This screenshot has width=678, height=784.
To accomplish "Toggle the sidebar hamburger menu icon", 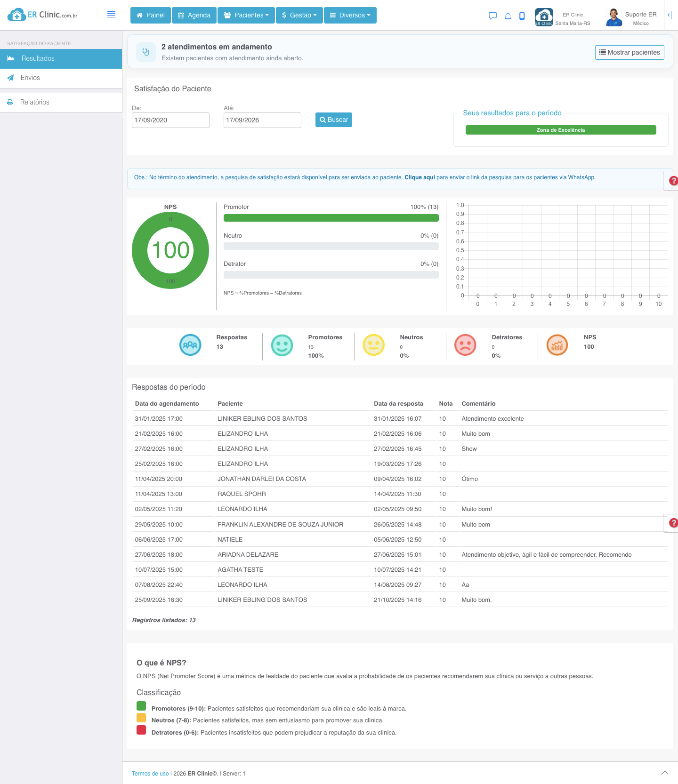I will pyautogui.click(x=111, y=15).
